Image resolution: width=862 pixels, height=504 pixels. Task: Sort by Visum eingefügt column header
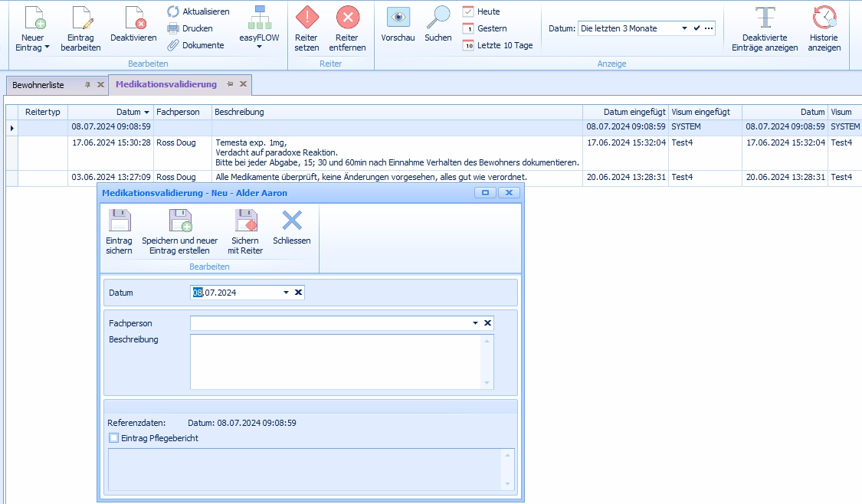click(706, 112)
